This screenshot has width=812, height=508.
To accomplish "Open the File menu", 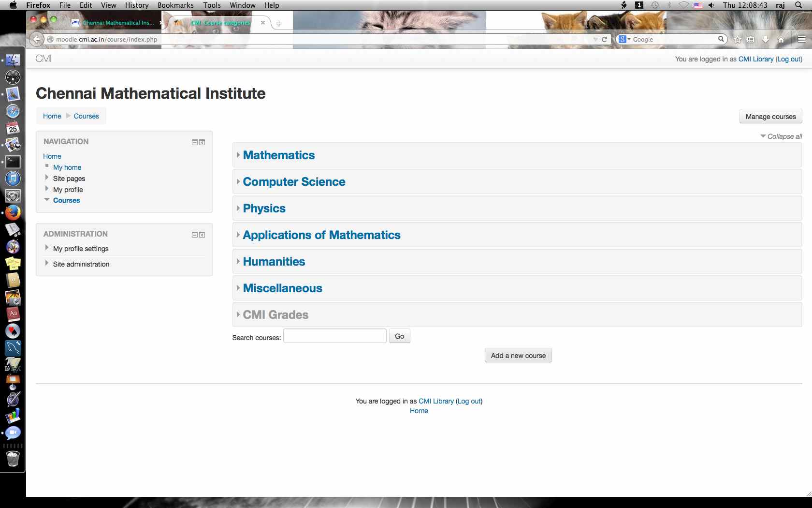I will [x=65, y=5].
